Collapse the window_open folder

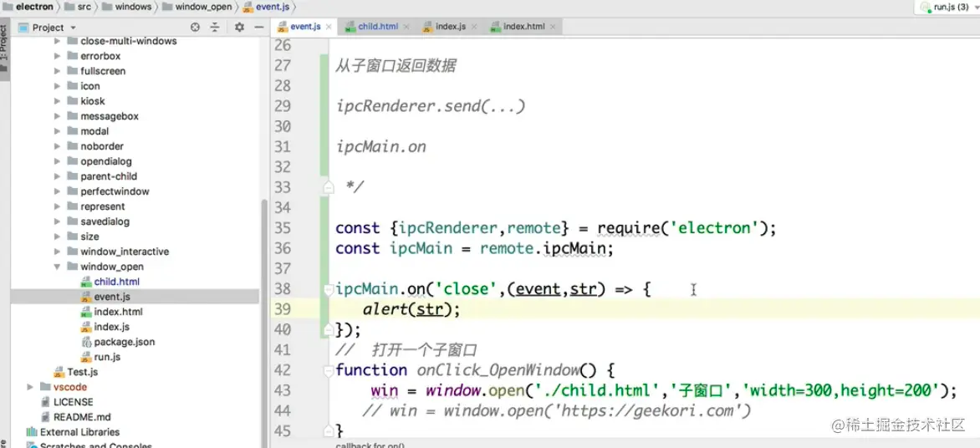pyautogui.click(x=58, y=267)
